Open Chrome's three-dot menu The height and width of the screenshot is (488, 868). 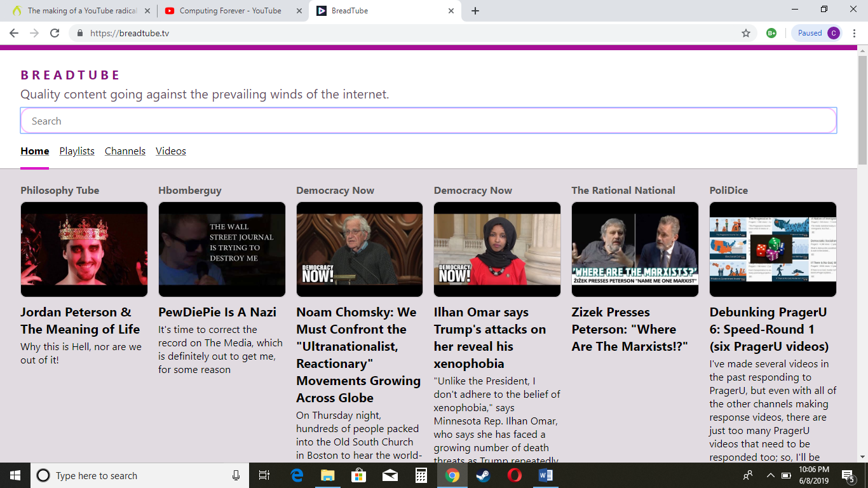[855, 33]
